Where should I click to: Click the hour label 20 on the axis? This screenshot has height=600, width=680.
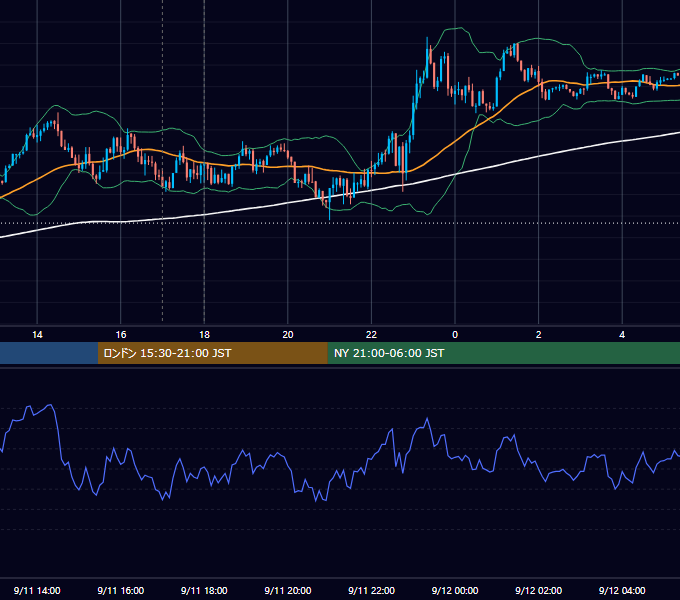(x=288, y=335)
